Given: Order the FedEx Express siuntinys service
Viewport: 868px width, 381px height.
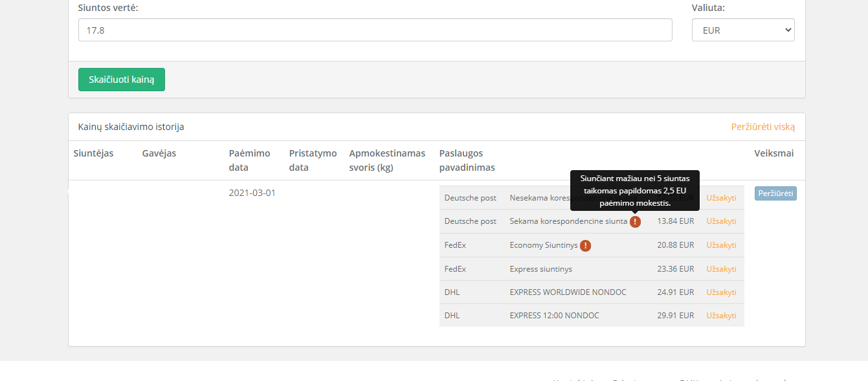Looking at the screenshot, I should 721,268.
